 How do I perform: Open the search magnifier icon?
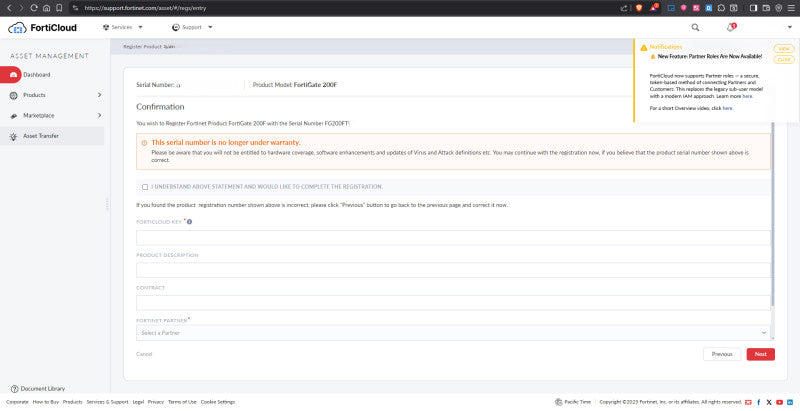click(x=695, y=28)
